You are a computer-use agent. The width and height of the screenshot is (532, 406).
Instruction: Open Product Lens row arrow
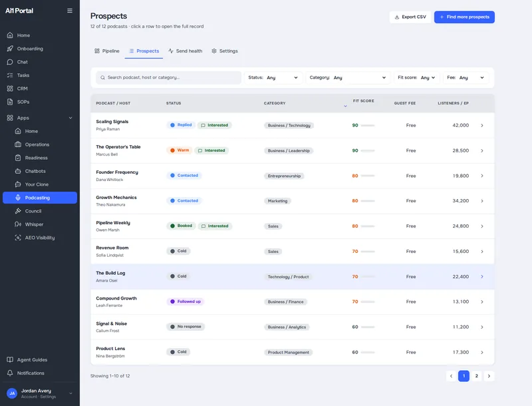481,352
